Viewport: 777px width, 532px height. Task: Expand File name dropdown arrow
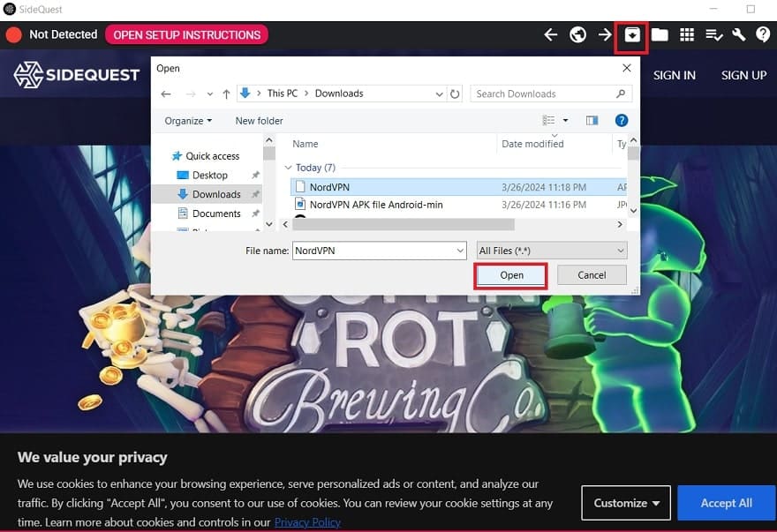click(x=460, y=251)
